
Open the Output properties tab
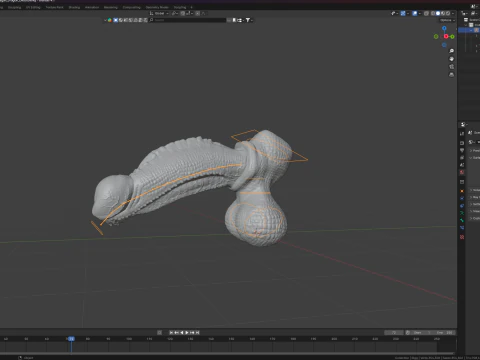[x=462, y=150]
